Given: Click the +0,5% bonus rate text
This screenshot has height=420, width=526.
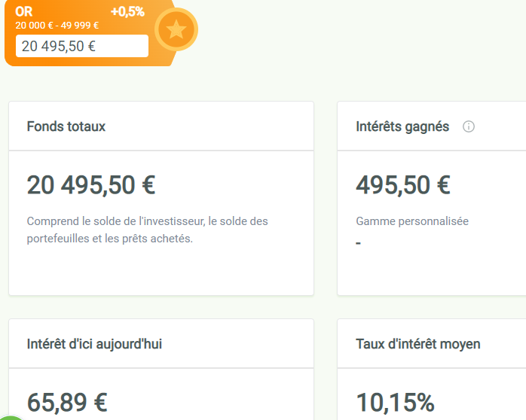Looking at the screenshot, I should pyautogui.click(x=127, y=12).
